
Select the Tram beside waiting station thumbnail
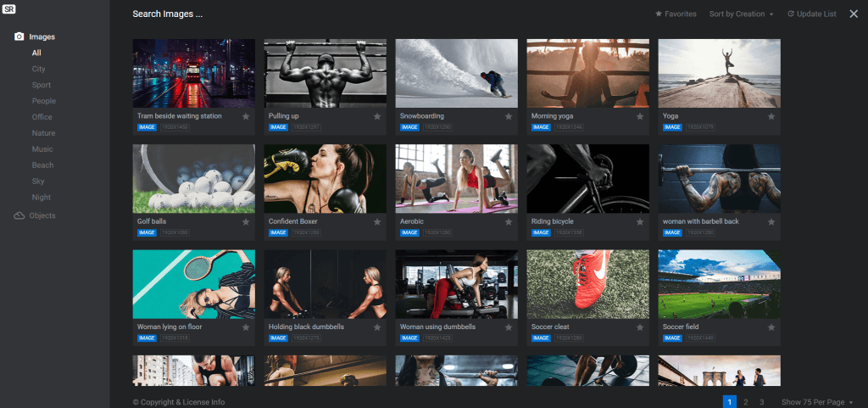coord(194,73)
